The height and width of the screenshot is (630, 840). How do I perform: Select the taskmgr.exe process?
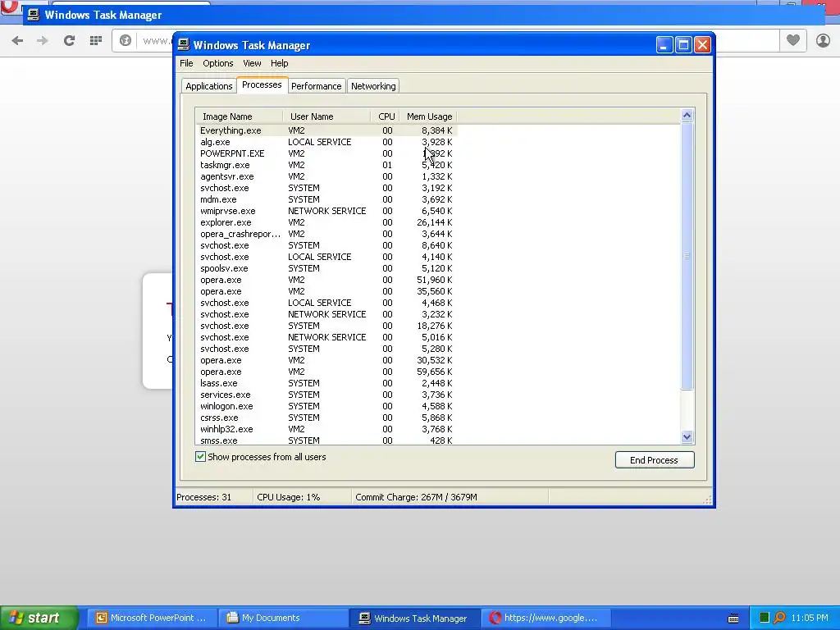pyautogui.click(x=326, y=165)
